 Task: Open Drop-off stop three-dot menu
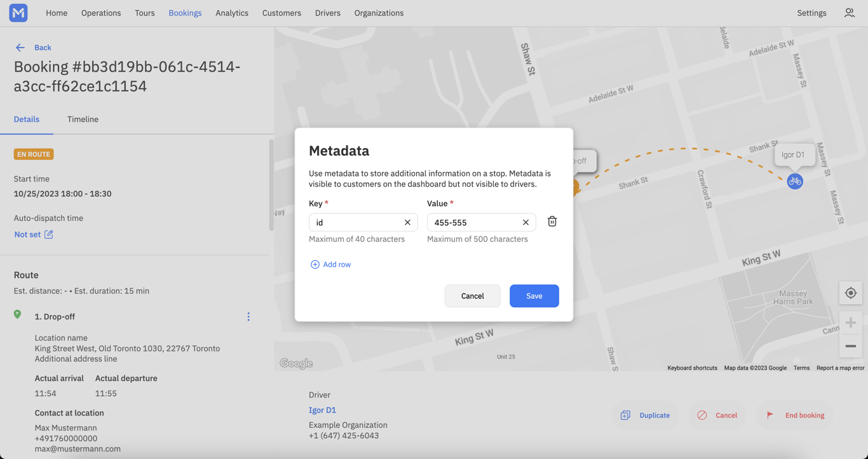pyautogui.click(x=248, y=317)
